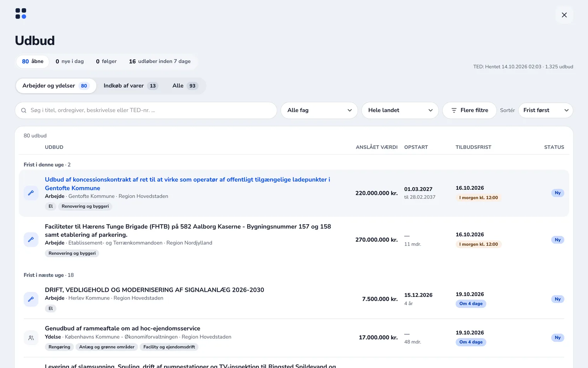Open the Faciliteter til Hærens Tunge Brigade tender
Screen dimensions: 588x368
pyautogui.click(x=188, y=230)
